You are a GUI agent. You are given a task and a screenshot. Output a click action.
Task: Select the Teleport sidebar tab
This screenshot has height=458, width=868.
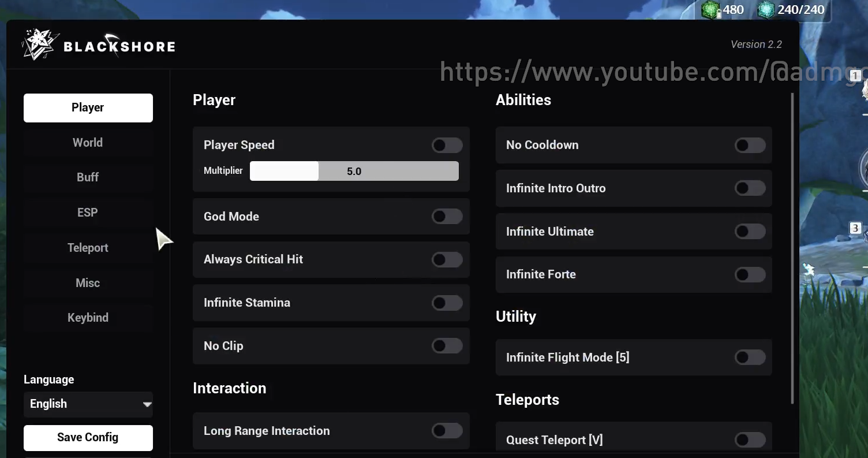coord(88,248)
